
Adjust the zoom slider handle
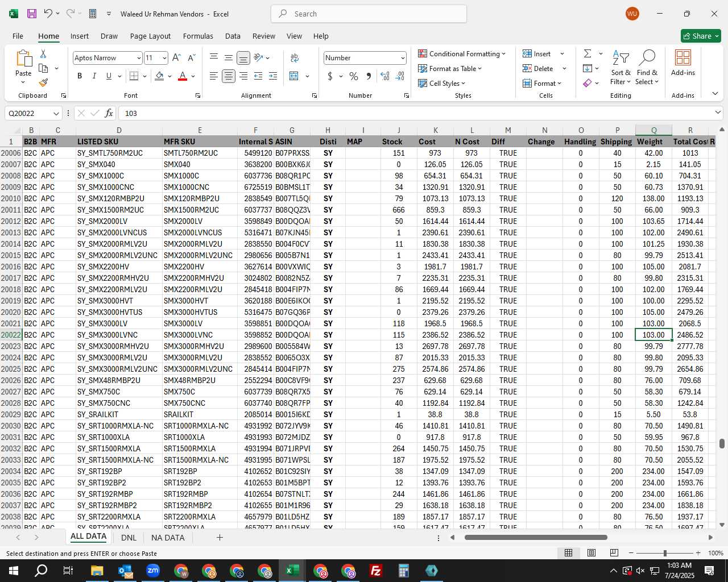(665, 553)
